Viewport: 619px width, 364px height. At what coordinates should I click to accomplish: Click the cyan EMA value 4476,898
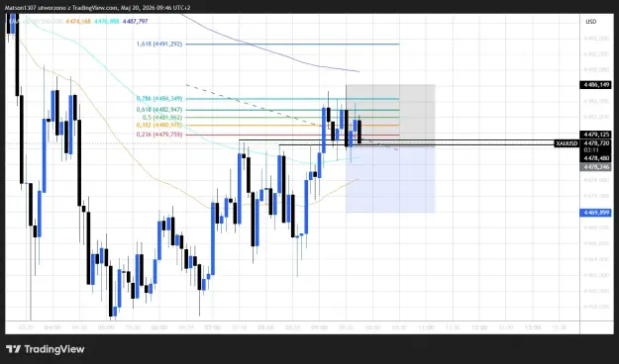tap(107, 21)
